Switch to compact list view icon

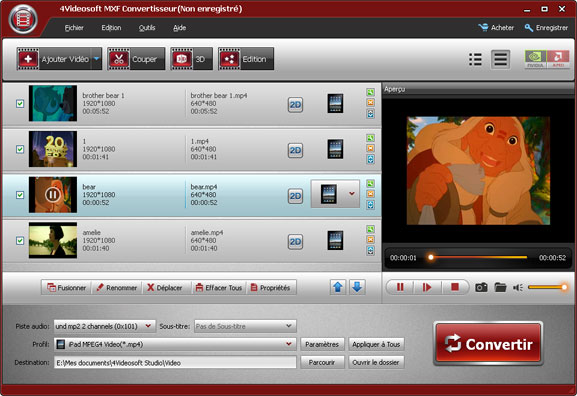point(500,59)
